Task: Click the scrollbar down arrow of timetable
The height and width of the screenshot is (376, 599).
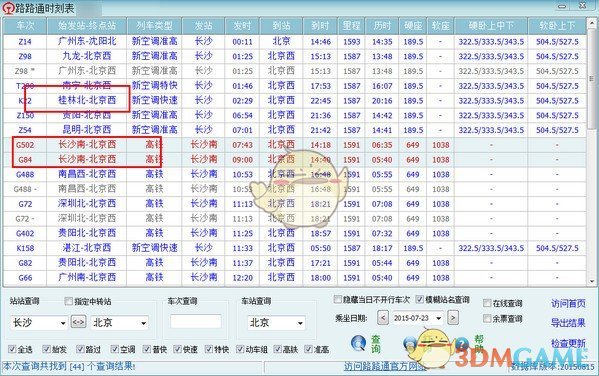Action: pos(592,282)
